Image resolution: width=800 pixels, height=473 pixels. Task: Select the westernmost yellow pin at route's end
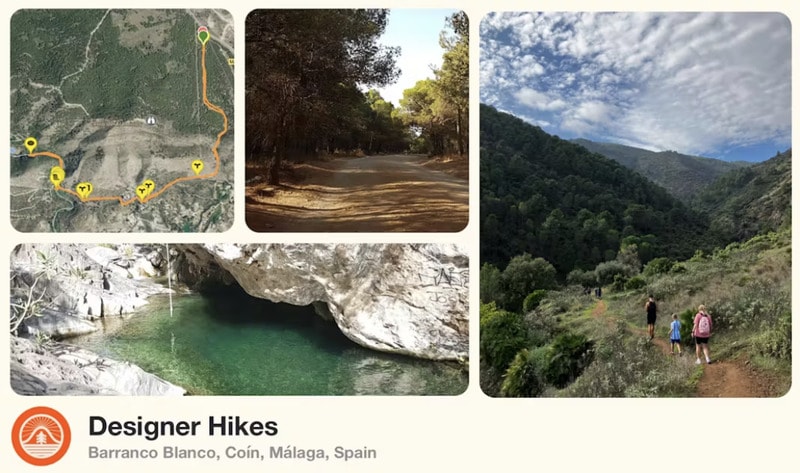coord(31,144)
